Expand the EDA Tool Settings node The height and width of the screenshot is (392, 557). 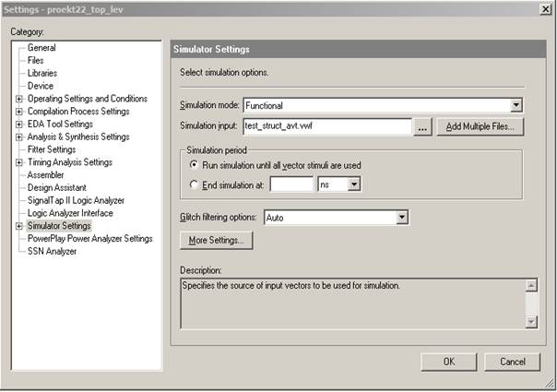tap(19, 125)
